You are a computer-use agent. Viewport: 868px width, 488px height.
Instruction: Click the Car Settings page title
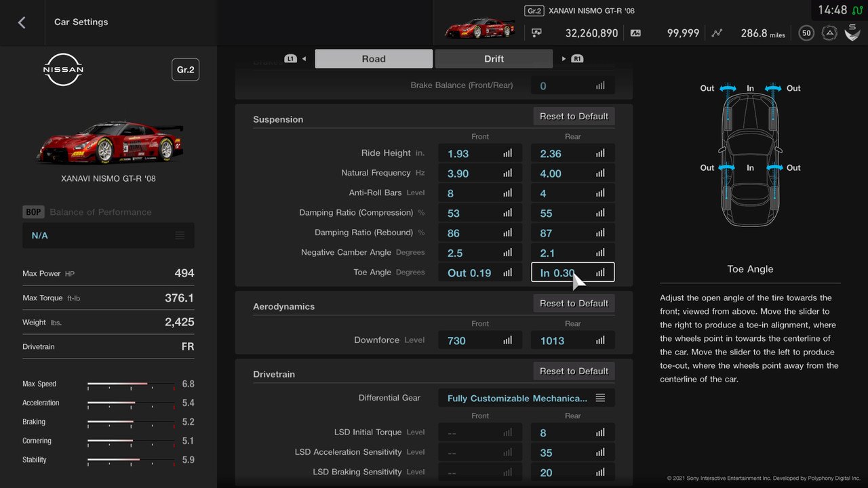(81, 22)
